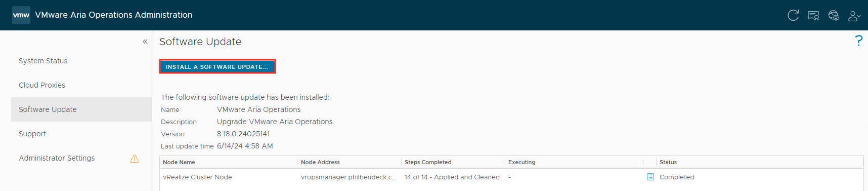Open the user account menu

[854, 16]
